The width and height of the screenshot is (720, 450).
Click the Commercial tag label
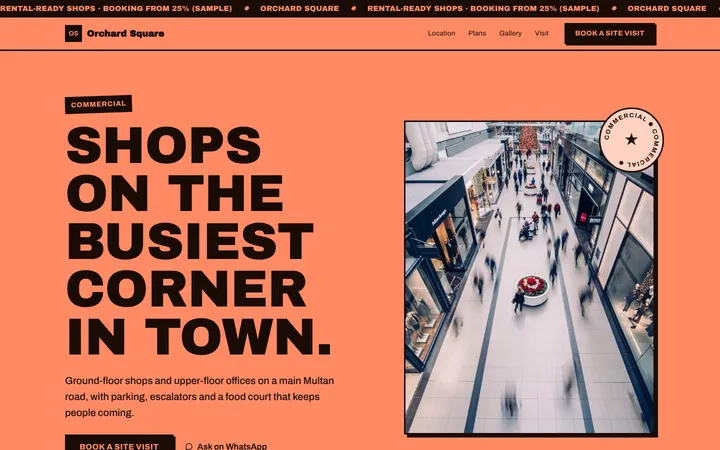coord(98,104)
